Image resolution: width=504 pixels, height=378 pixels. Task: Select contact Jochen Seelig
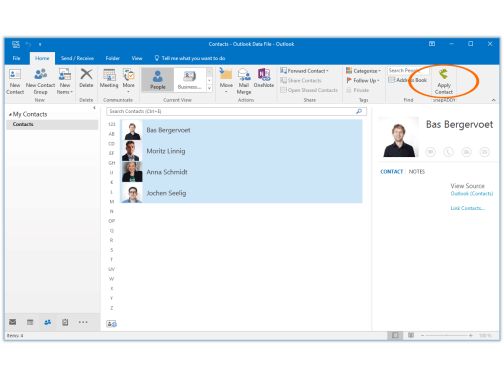(x=241, y=193)
